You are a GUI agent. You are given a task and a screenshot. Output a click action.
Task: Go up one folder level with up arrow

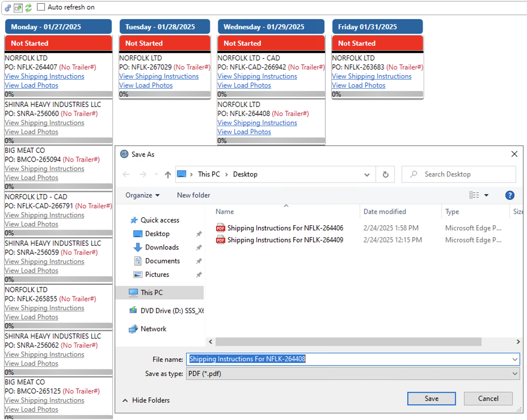click(168, 175)
